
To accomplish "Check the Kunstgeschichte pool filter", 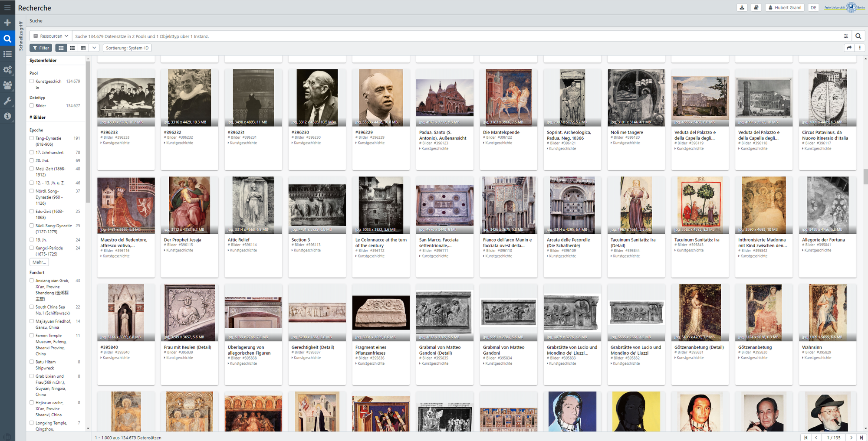I will pyautogui.click(x=32, y=81).
